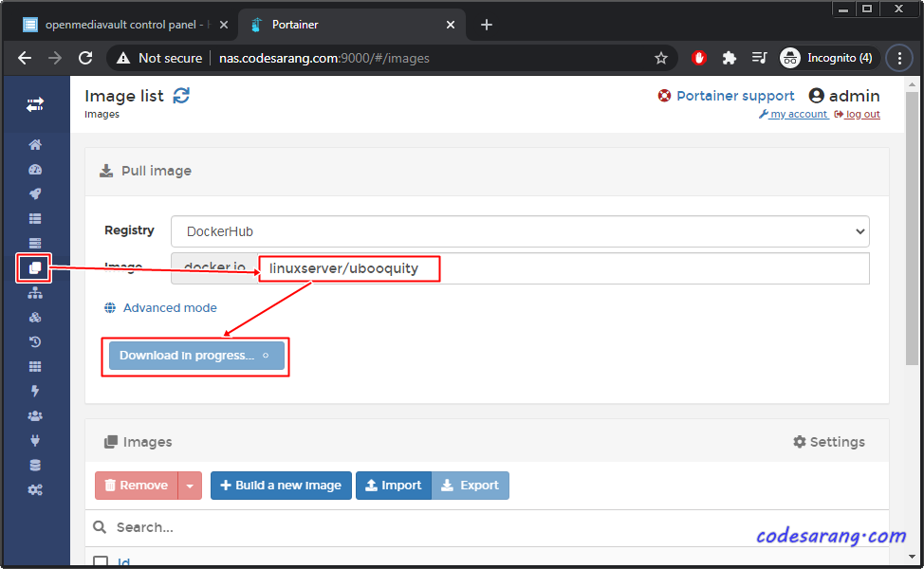Image resolution: width=924 pixels, height=569 pixels.
Task: Go back to the previous page
Action: pos(25,58)
